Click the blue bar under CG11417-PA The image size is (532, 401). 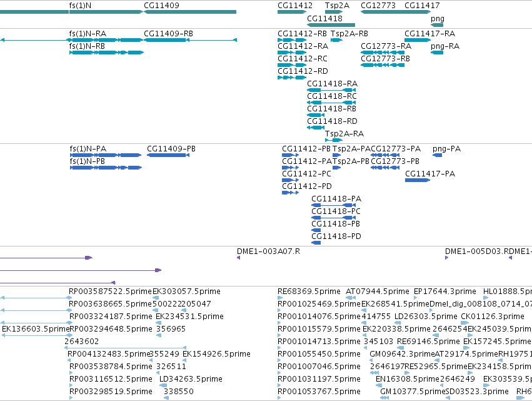point(418,180)
